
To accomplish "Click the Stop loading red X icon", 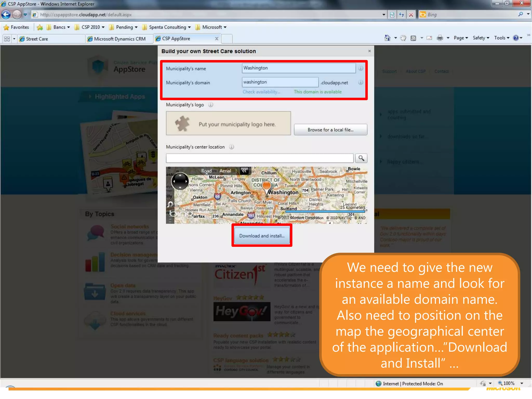I will (411, 15).
